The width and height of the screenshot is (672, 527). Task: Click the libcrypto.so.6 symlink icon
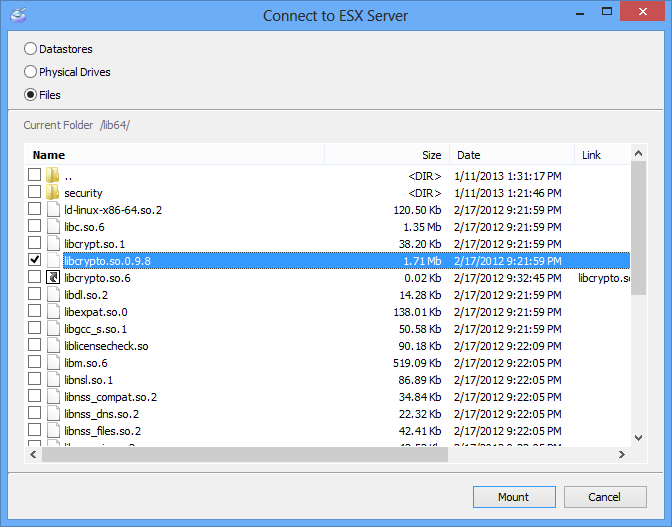coord(53,277)
